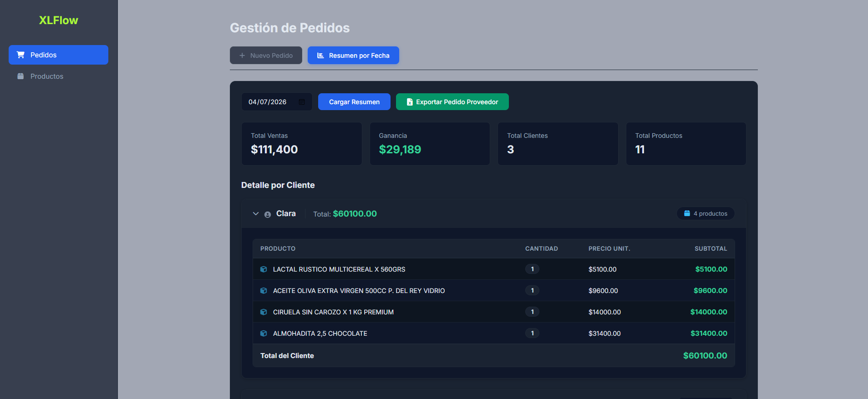Click Cargar Resumen button
The height and width of the screenshot is (399, 868).
[x=354, y=102]
